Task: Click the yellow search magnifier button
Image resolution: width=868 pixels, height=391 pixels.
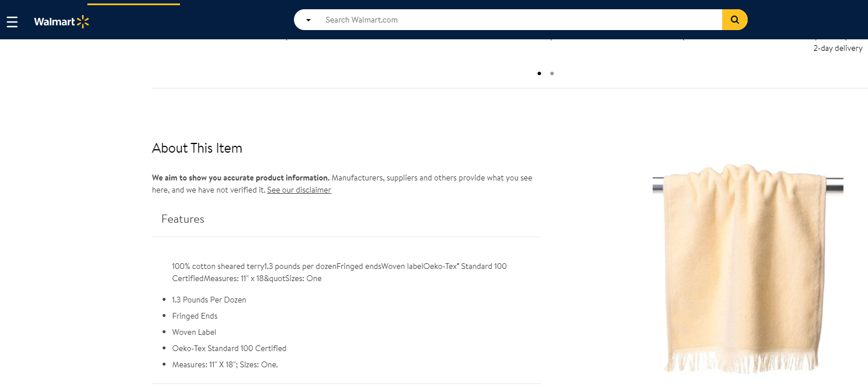Action: tap(734, 20)
